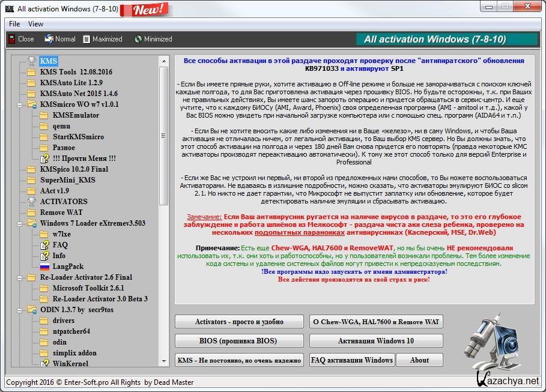Click the Normal toolbar icon
This screenshot has width=546, height=392.
pyautogui.click(x=49, y=39)
